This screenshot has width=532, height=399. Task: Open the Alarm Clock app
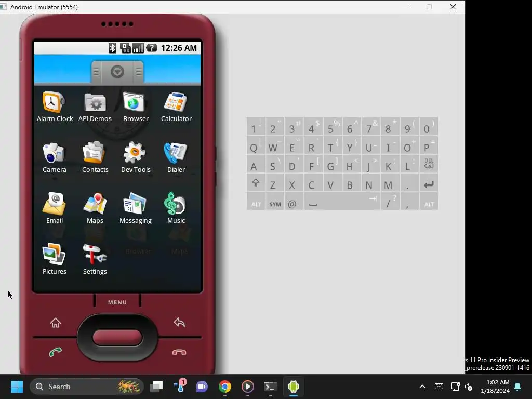point(54,107)
